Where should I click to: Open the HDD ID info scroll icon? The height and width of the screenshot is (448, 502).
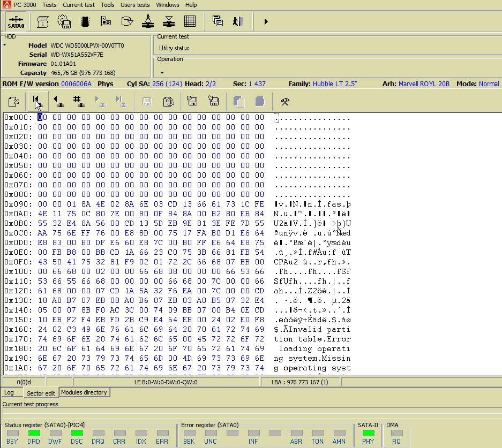click(x=42, y=22)
